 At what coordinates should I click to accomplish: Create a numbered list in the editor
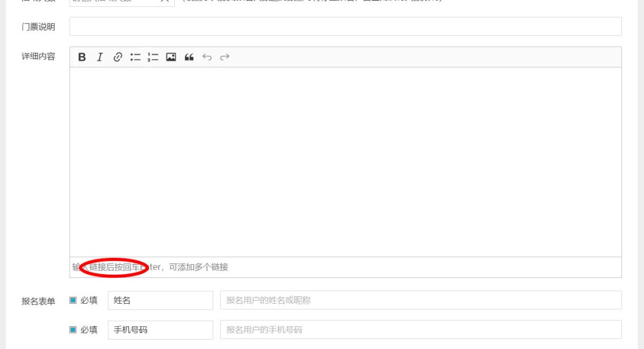(153, 57)
